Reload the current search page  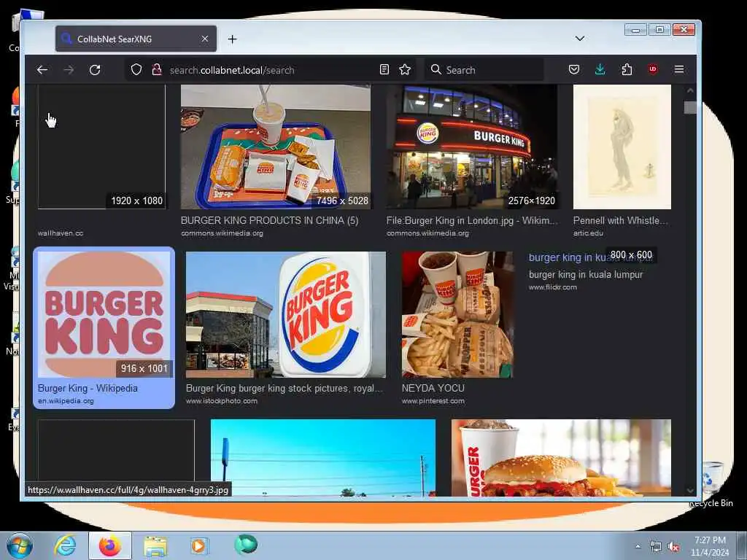point(95,70)
